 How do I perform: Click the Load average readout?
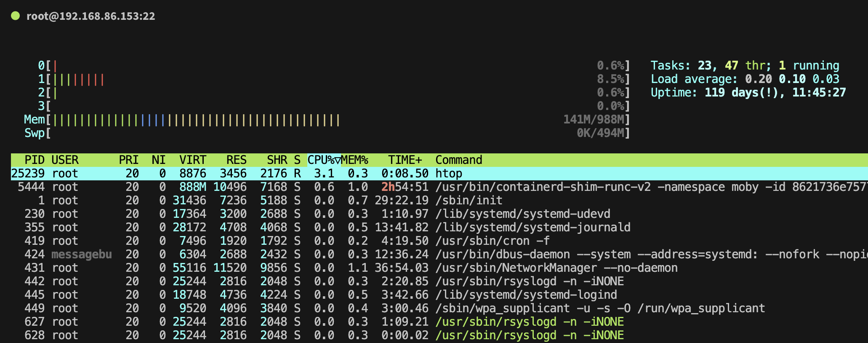click(x=745, y=79)
